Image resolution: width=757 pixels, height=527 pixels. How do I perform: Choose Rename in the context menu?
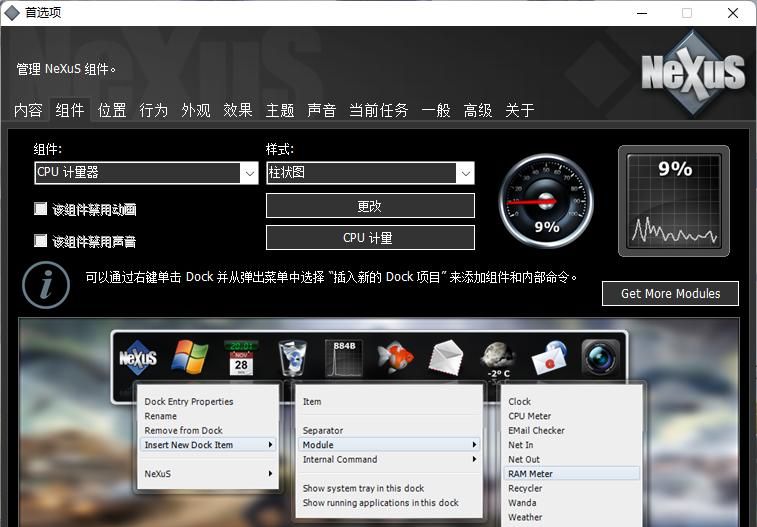click(160, 416)
